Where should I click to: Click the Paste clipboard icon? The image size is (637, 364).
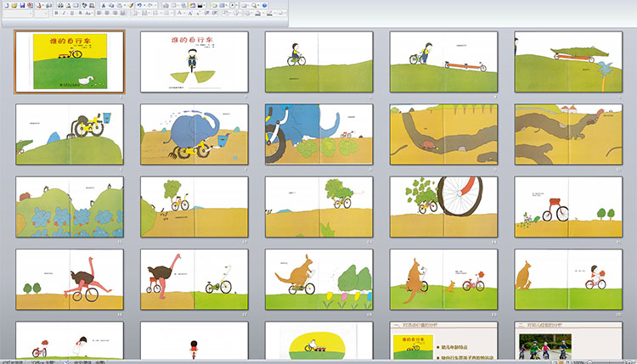(x=119, y=5)
